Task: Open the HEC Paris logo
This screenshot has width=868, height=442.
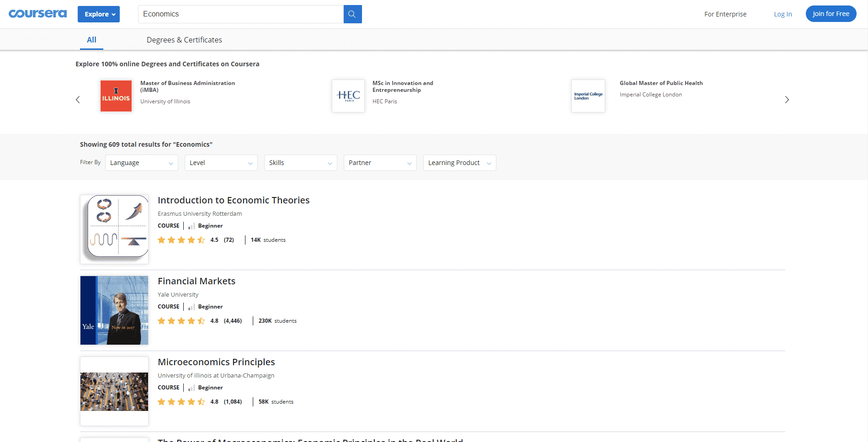Action: (348, 96)
